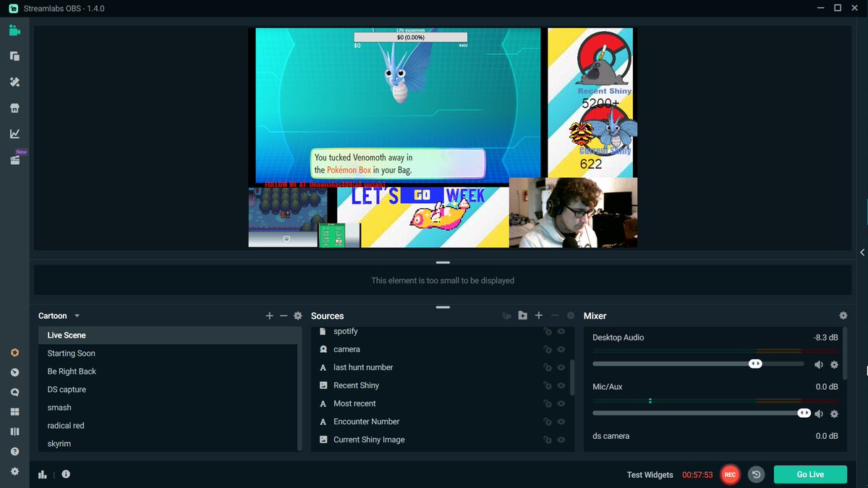This screenshot has height=488, width=868.
Task: Lock the camera source
Action: point(548,349)
